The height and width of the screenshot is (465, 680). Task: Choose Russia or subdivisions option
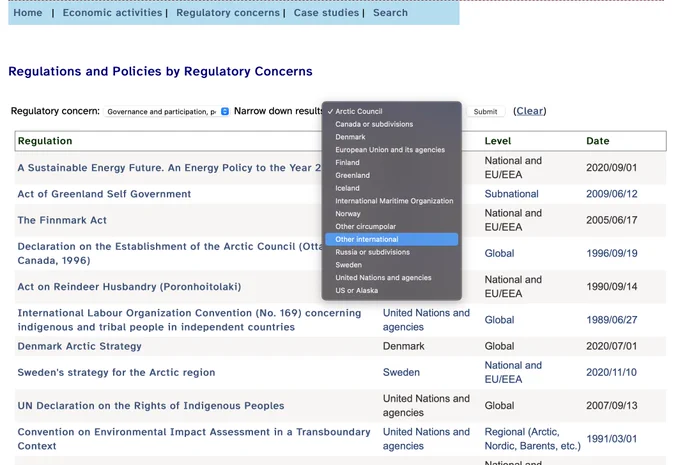[392, 252]
